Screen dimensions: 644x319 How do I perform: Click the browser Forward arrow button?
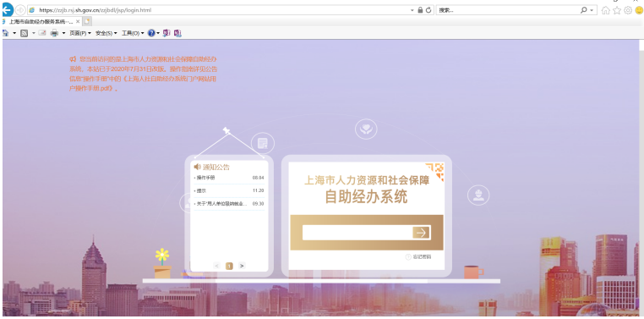[20, 10]
